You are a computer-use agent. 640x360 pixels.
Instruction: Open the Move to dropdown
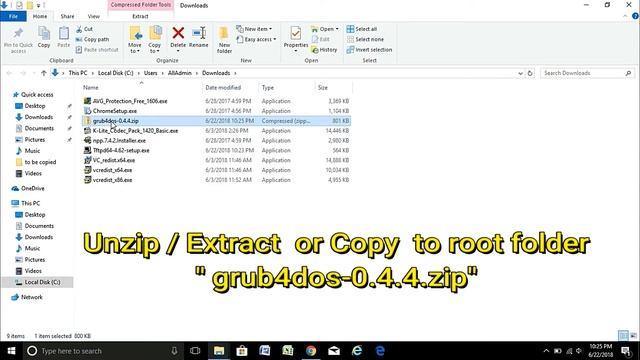(135, 40)
